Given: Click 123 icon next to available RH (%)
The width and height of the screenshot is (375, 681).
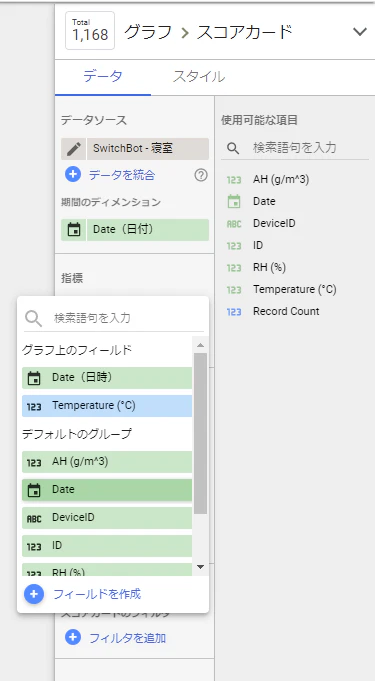Looking at the screenshot, I should point(234,268).
